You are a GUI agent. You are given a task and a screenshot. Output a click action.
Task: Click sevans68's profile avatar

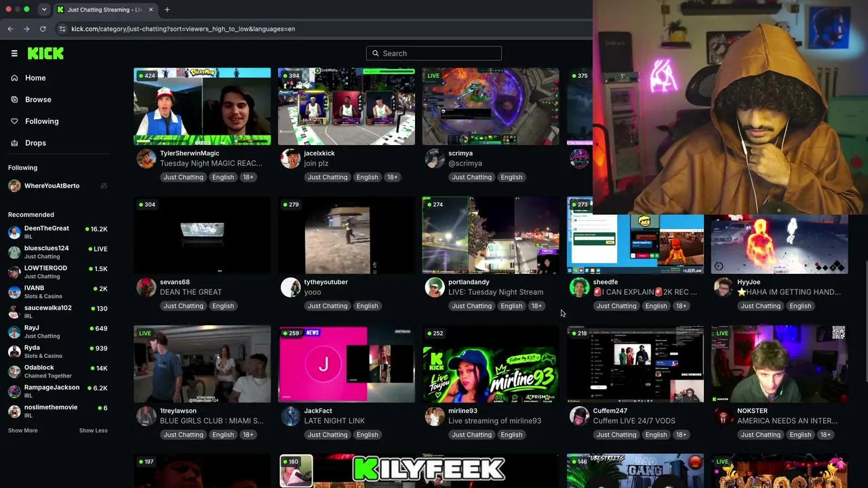pyautogui.click(x=146, y=287)
